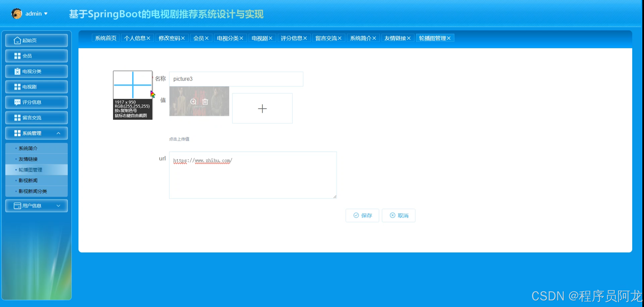Click the clipboard icon beside 电视分类
Image resolution: width=644 pixels, height=307 pixels.
[x=17, y=72]
